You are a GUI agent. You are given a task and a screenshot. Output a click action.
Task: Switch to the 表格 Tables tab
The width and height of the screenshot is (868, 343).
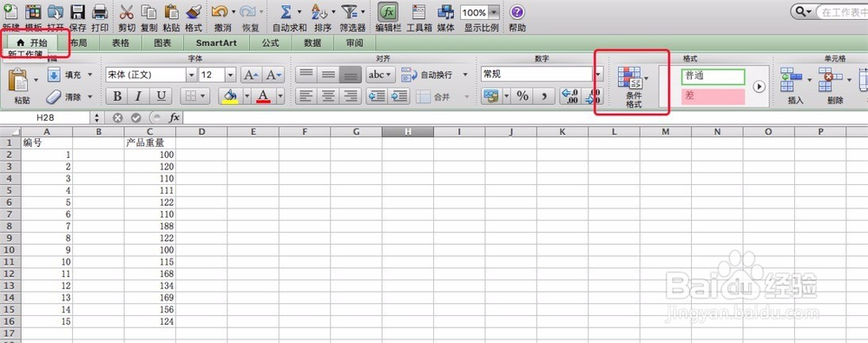pos(120,43)
